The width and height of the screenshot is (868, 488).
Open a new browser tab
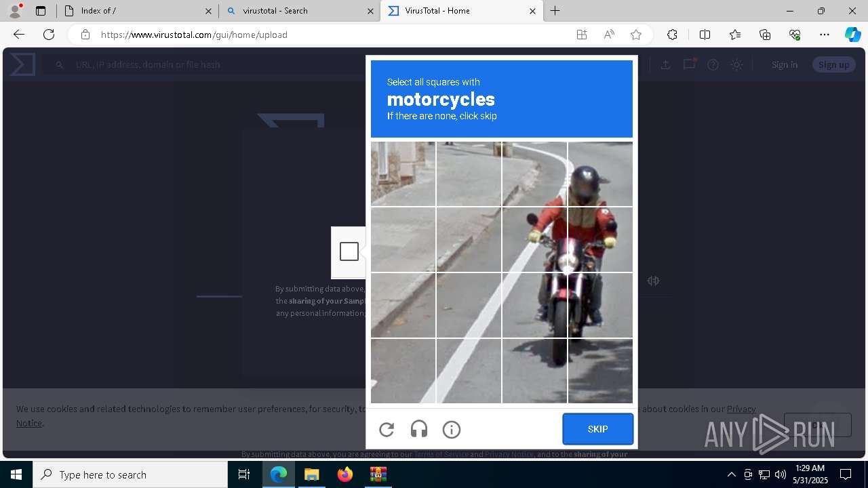pos(555,11)
